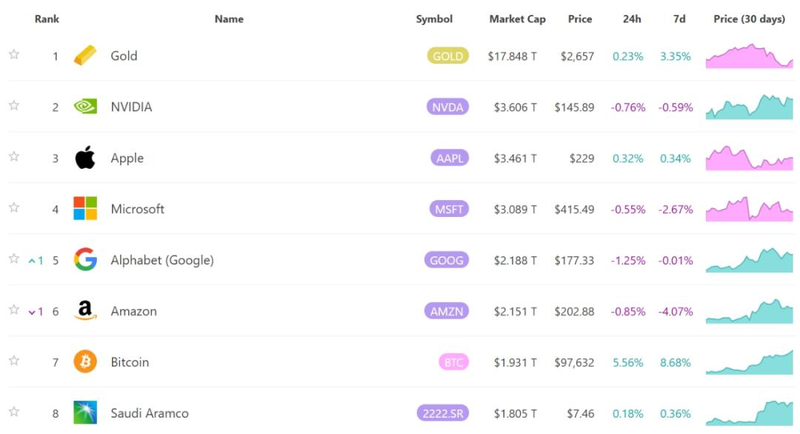Click the Saudi Aramco logo icon
The width and height of the screenshot is (800, 434).
tap(86, 413)
